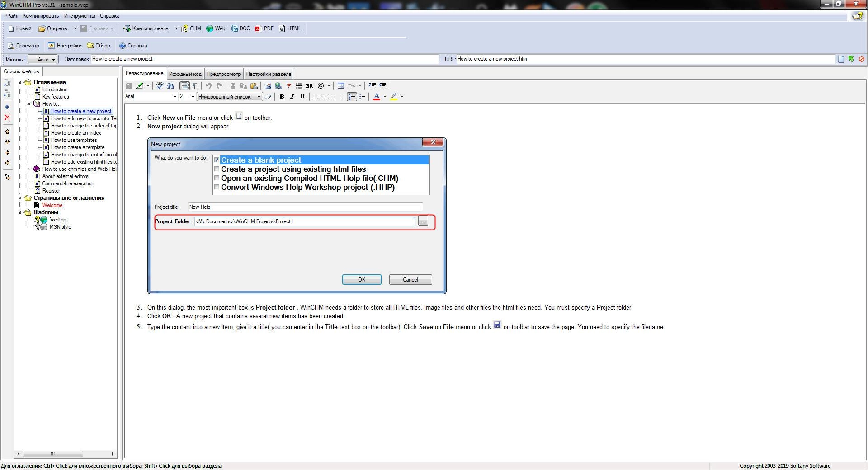The image size is (868, 470).
Task: Toggle Underline formatting
Action: [302, 96]
